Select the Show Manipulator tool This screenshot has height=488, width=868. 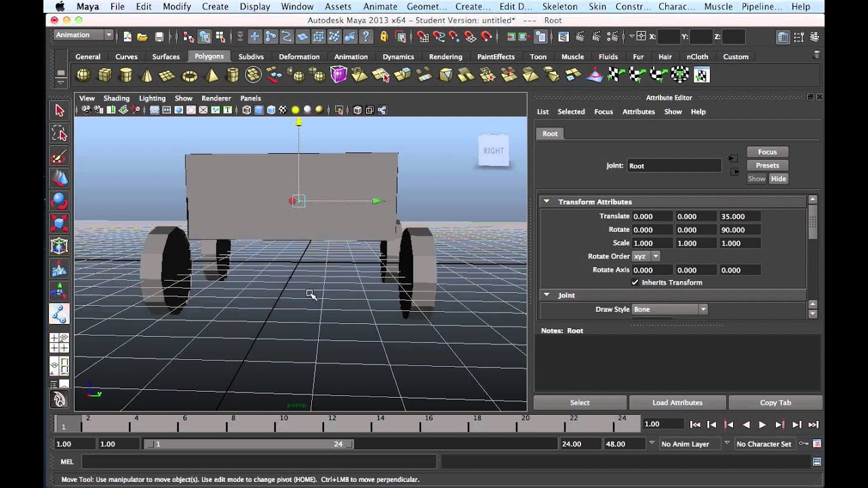59,291
